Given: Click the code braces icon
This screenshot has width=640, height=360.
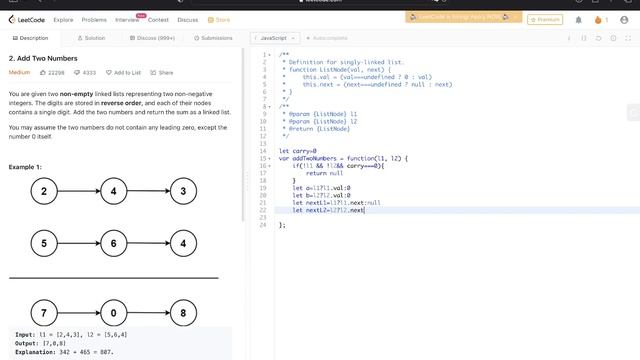Looking at the screenshot, I should tap(584, 38).
